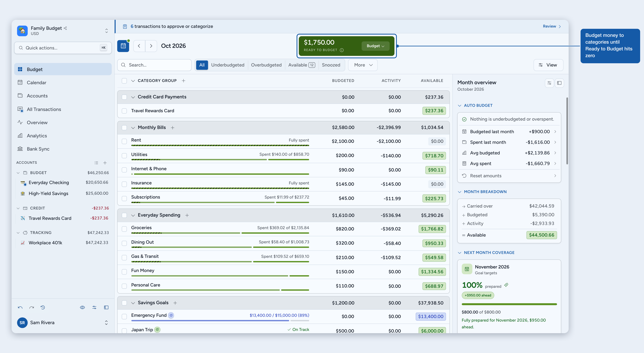644x353 pixels.
Task: Check the select-all categories checkbox
Action: pos(124,81)
